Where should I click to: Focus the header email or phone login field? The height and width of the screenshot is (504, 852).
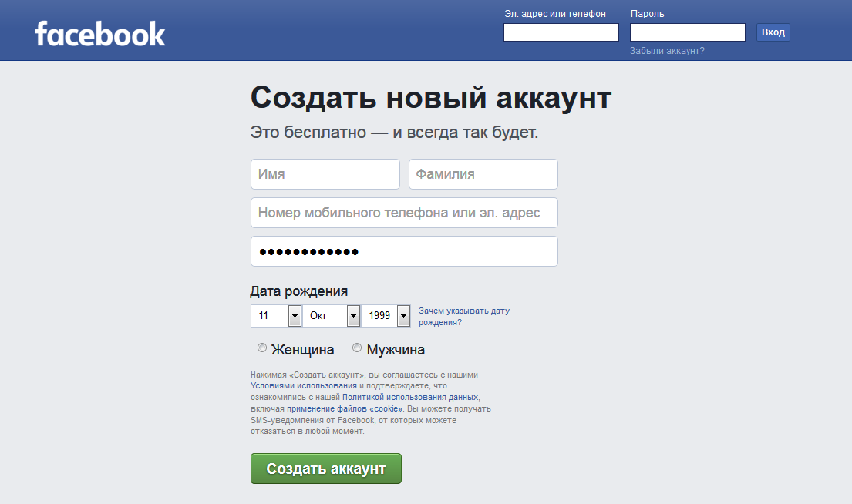click(561, 32)
